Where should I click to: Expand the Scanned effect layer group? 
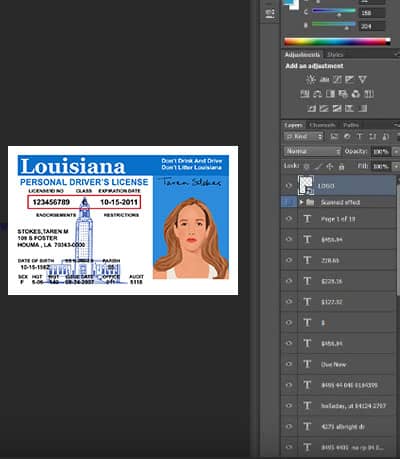(x=301, y=202)
